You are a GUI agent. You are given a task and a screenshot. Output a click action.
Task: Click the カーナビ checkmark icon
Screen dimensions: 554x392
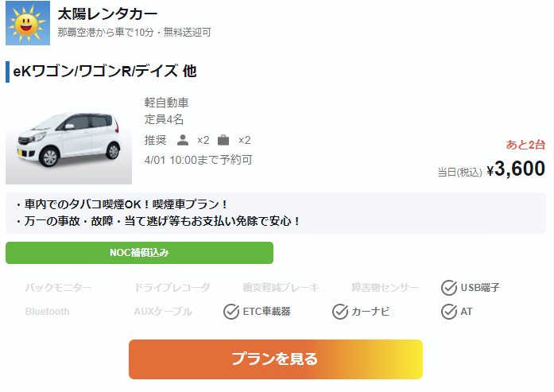coord(340,311)
